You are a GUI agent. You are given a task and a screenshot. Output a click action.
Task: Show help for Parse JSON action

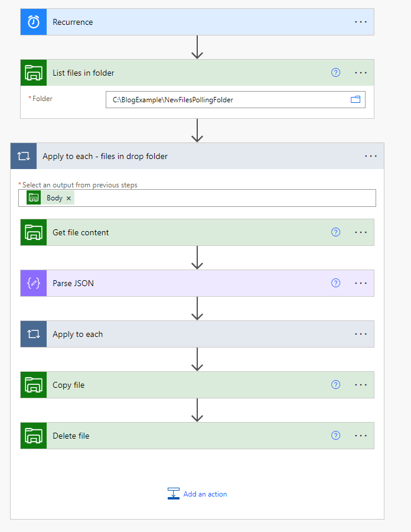tap(335, 283)
